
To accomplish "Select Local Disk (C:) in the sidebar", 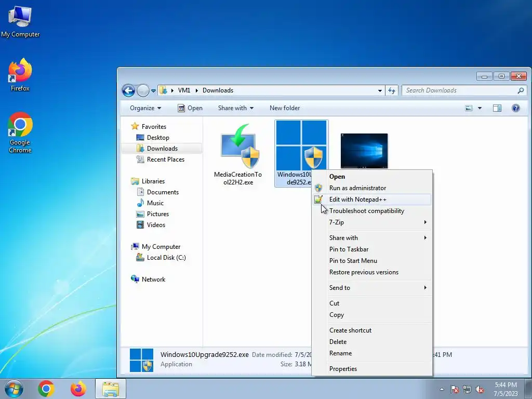I will [166, 258].
